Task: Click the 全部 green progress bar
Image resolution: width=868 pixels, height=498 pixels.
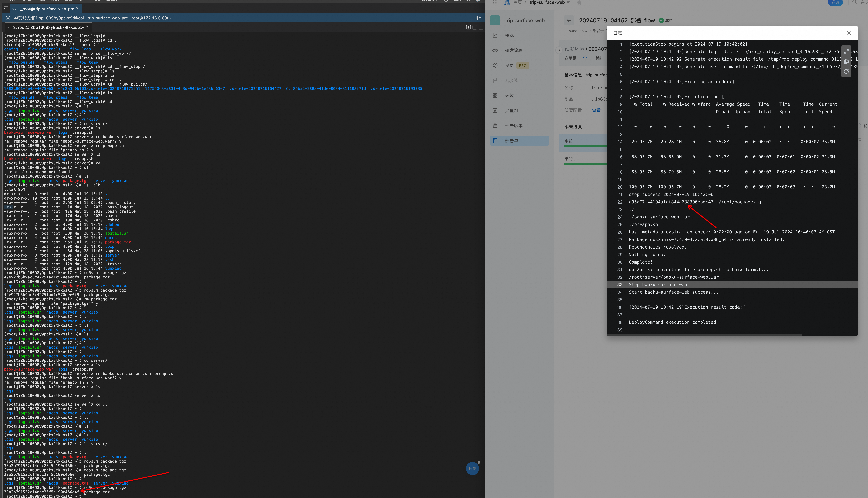Action: (x=585, y=147)
